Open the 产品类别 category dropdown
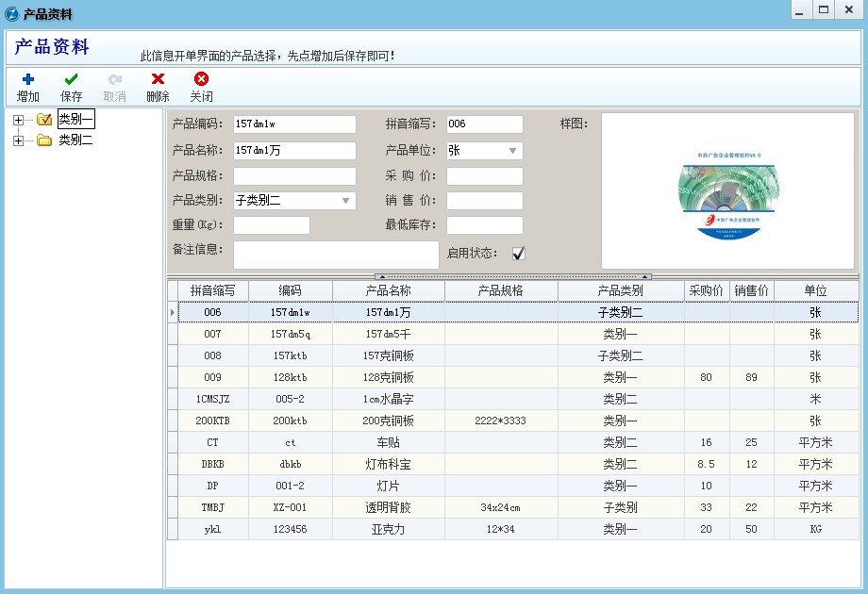The height and width of the screenshot is (594, 868). (346, 200)
